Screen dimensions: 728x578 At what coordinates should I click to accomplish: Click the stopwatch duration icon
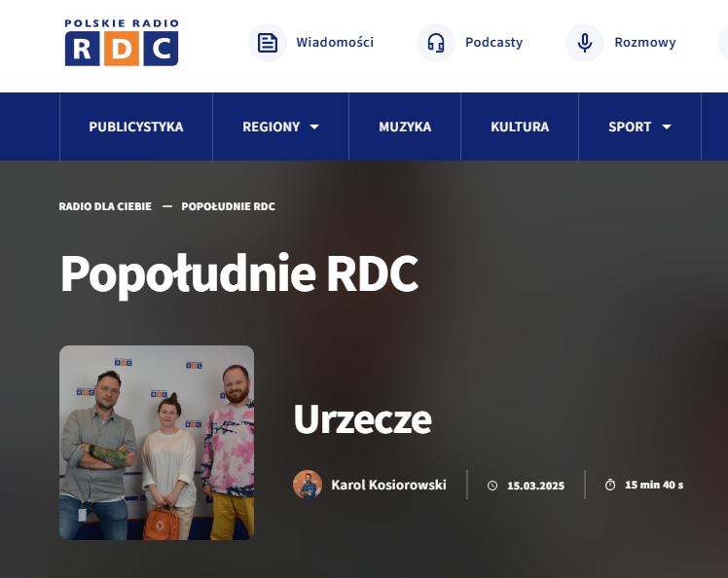coord(610,485)
